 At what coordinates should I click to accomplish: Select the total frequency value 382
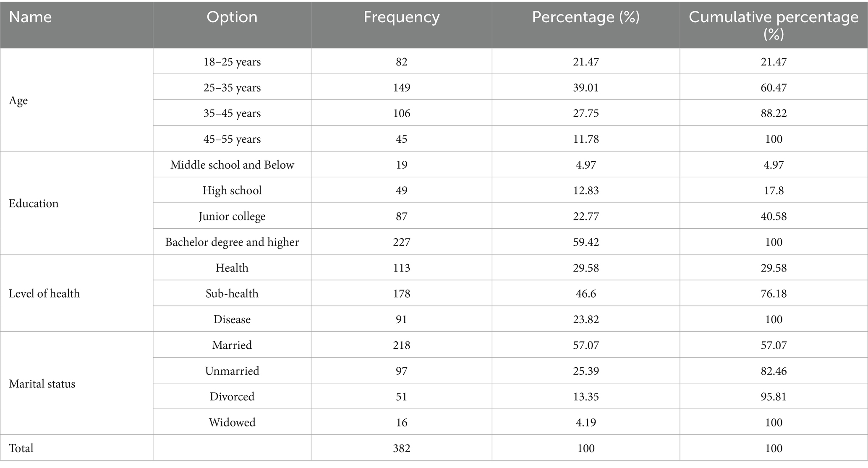(x=401, y=448)
